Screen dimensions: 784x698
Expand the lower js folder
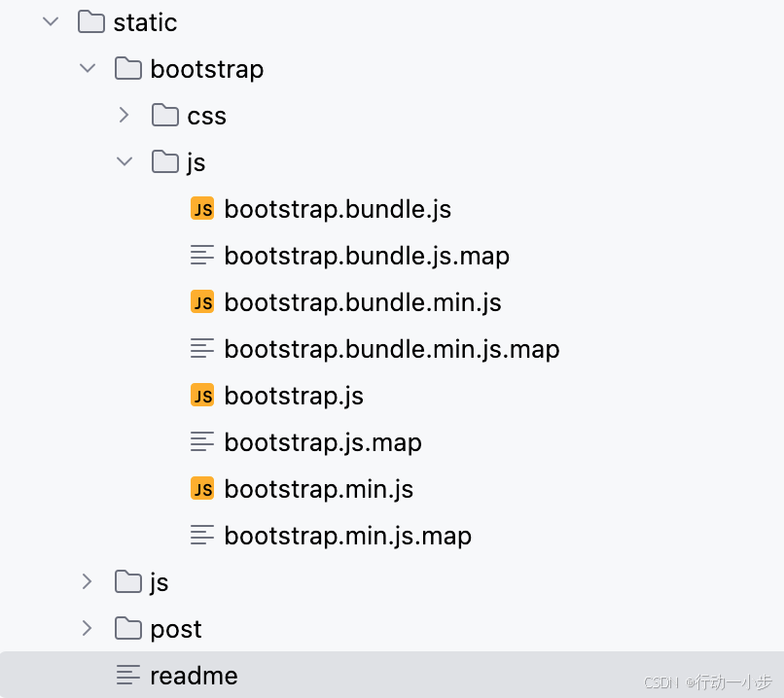pos(87,581)
